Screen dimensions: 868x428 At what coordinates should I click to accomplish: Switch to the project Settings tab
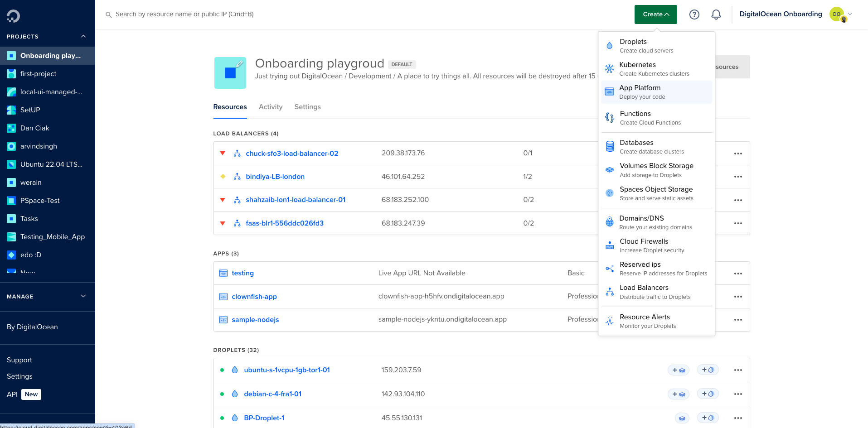307,107
